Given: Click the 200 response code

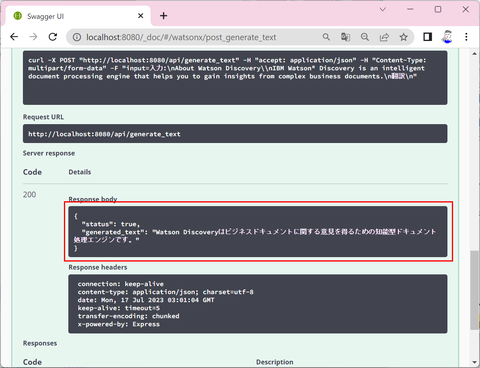Looking at the screenshot, I should pos(29,195).
